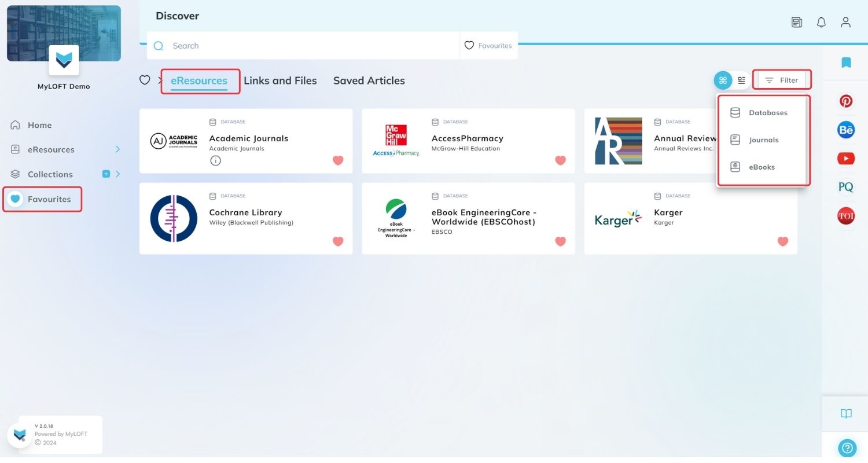Click the Academic Journals logo thumbnail
The width and height of the screenshot is (868, 463).
pos(174,141)
